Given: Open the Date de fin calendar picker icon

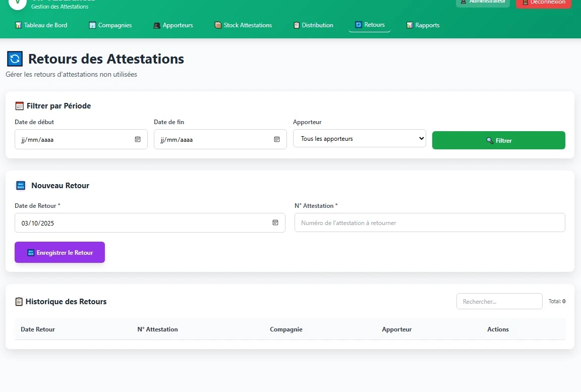Looking at the screenshot, I should coord(276,139).
